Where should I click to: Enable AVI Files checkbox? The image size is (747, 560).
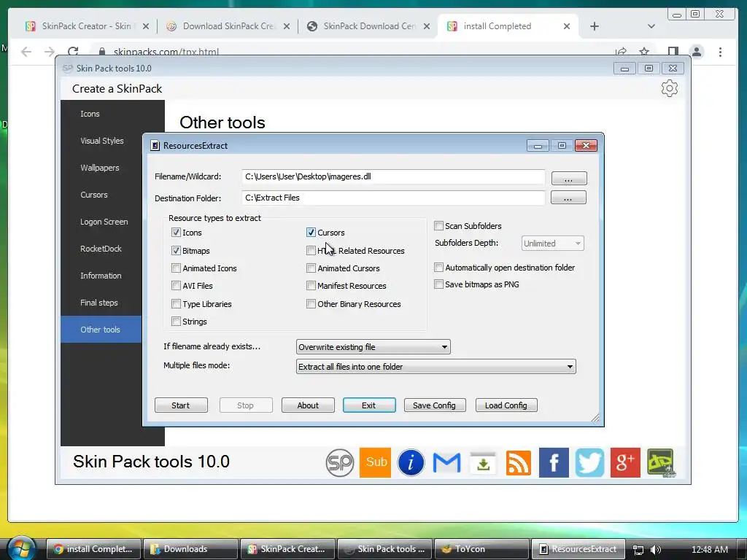[x=176, y=286]
